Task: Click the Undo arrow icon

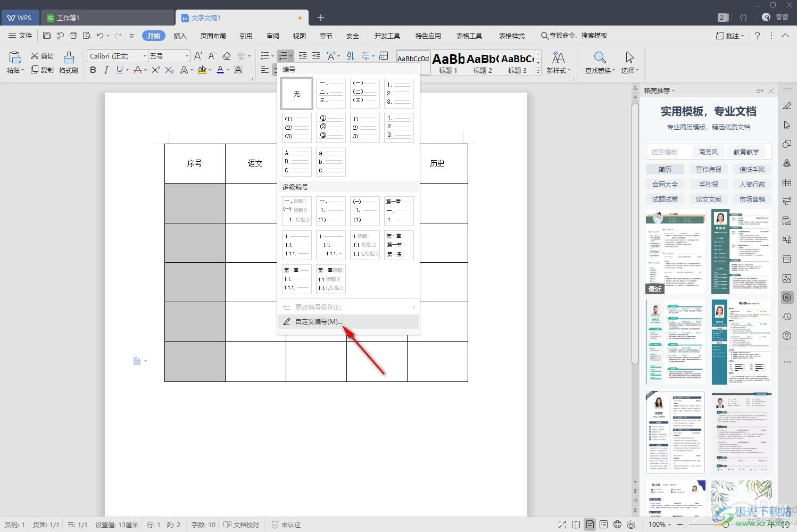Action: (100, 36)
